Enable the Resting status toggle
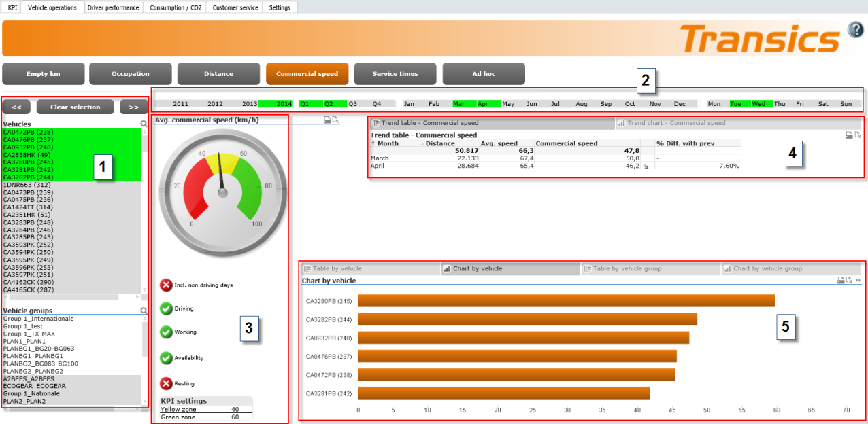Viewport: 868px width, 424px height. 166,383
